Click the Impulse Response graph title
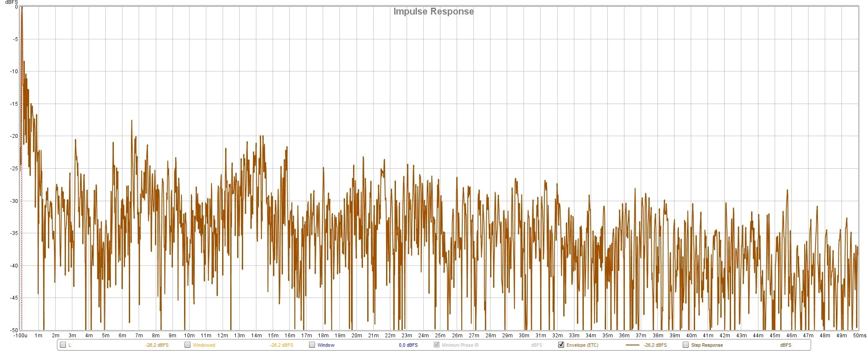 [434, 12]
